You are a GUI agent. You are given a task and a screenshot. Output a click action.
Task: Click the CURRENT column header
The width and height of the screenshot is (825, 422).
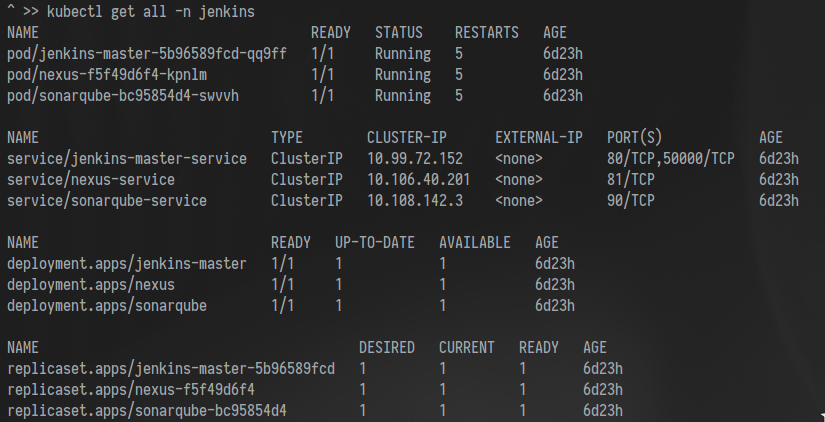pos(467,348)
